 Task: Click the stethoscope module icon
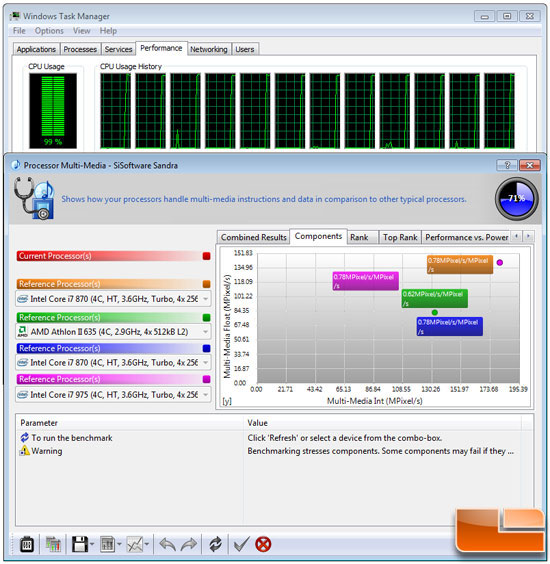click(x=34, y=198)
